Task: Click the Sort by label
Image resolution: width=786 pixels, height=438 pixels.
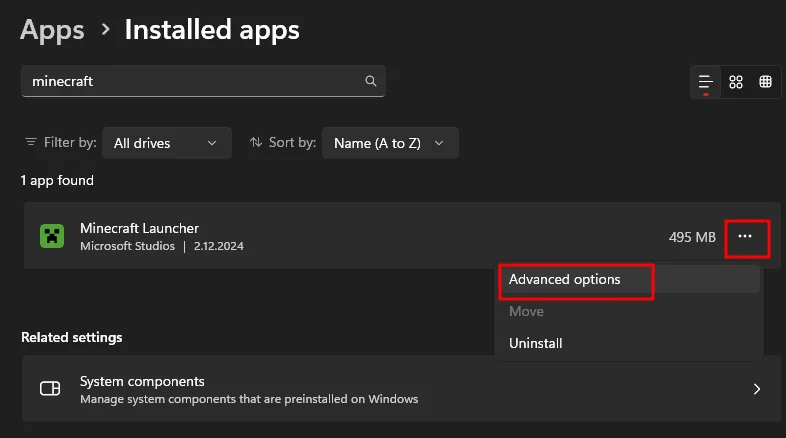Action: [292, 142]
